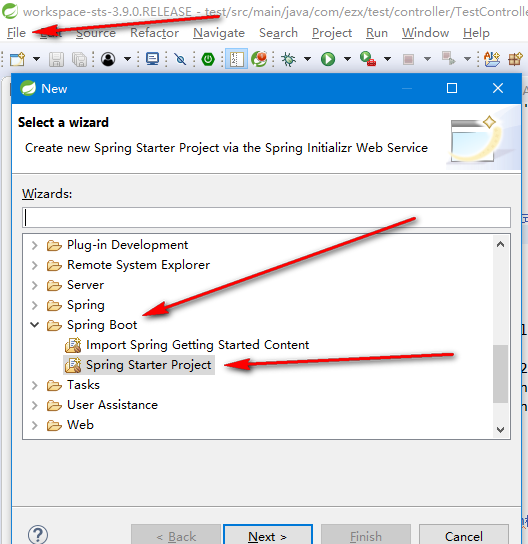The height and width of the screenshot is (544, 528).
Task: Click the green Boot Dashboard power icon
Action: pyautogui.click(x=208, y=59)
